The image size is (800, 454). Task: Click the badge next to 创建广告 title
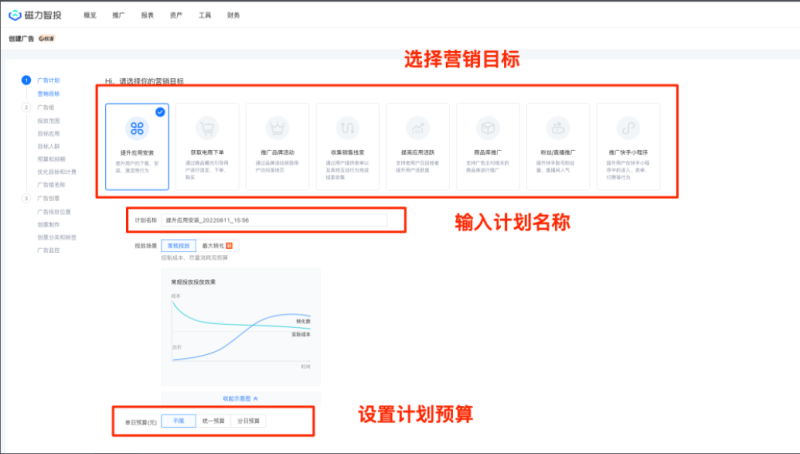46,38
